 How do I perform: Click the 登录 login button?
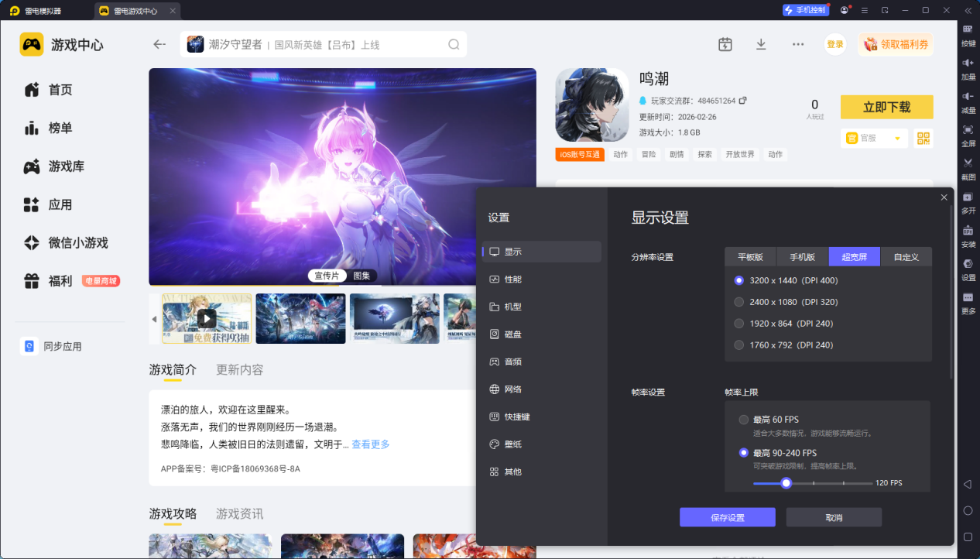click(835, 45)
